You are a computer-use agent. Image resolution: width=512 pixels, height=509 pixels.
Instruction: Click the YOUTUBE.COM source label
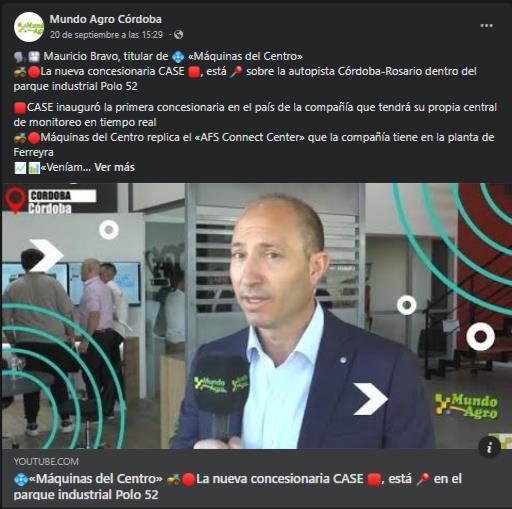(46, 461)
